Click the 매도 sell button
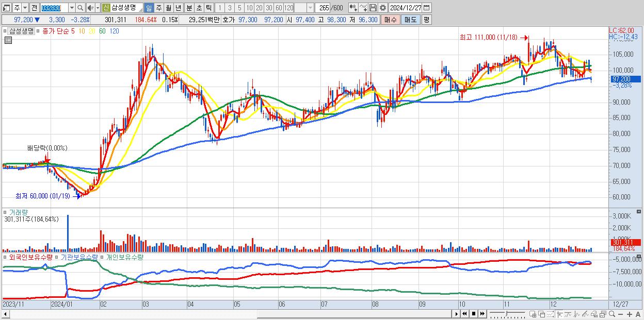644x320 pixels. tap(410, 20)
